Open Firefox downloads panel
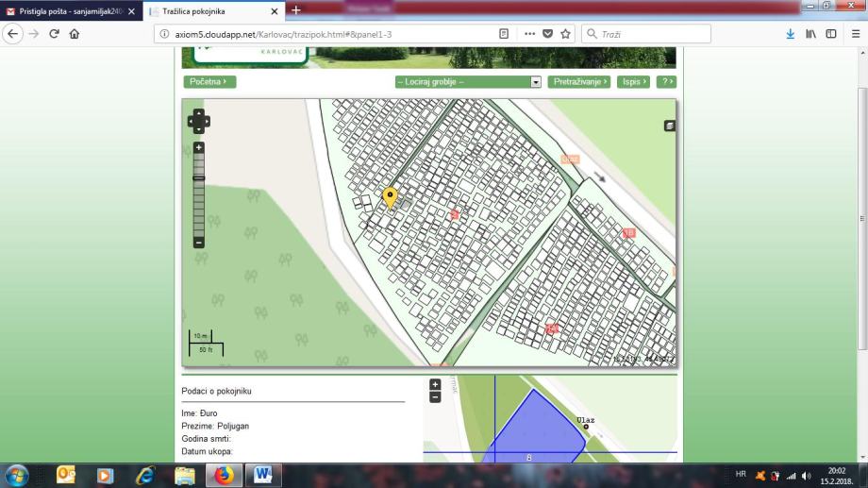This screenshot has width=868, height=488. click(791, 34)
